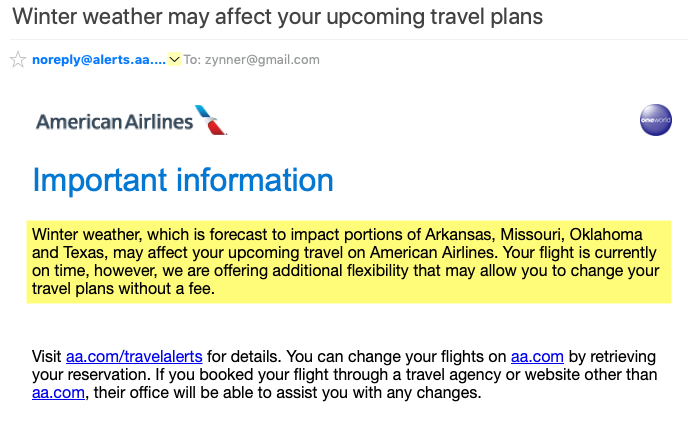Click the American Airlines logo
This screenshot has height=436, width=688.
click(x=131, y=121)
